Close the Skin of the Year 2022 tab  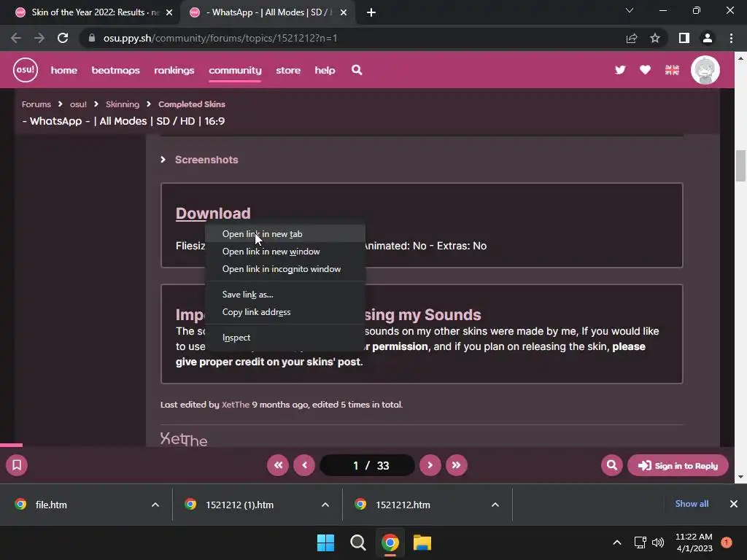pyautogui.click(x=169, y=12)
